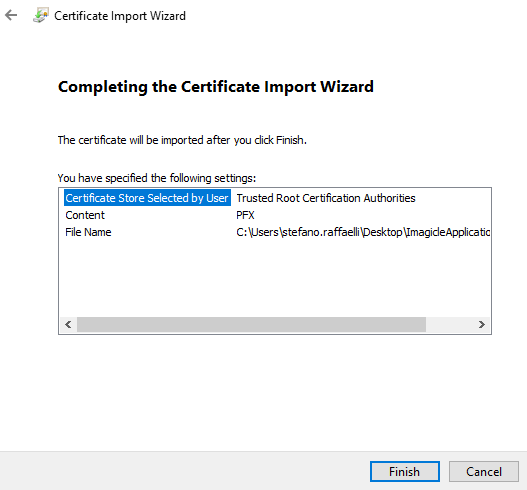This screenshot has width=527, height=490.
Task: Click the 'You have specified' settings label
Action: (x=157, y=178)
